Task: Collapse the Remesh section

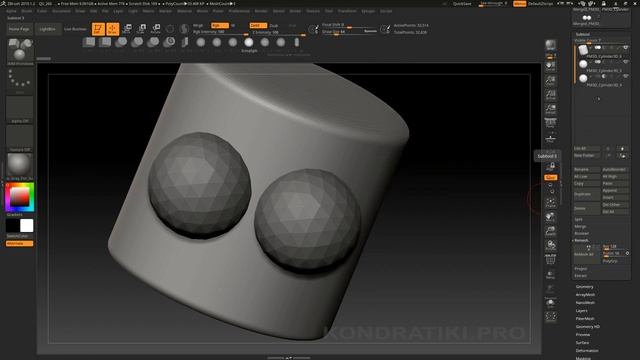Action: [x=581, y=240]
